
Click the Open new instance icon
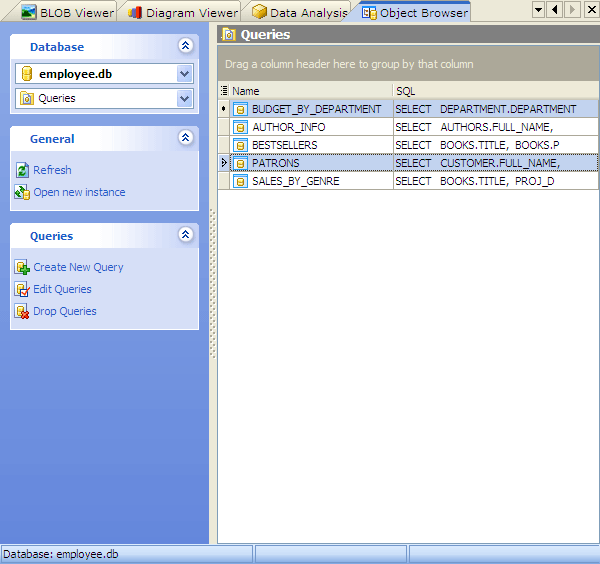click(22, 192)
